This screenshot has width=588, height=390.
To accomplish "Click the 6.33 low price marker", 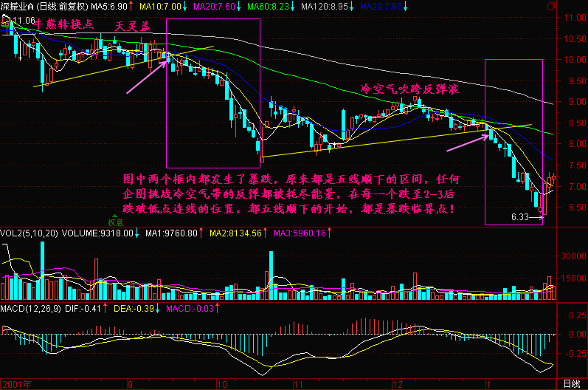I will click(521, 217).
